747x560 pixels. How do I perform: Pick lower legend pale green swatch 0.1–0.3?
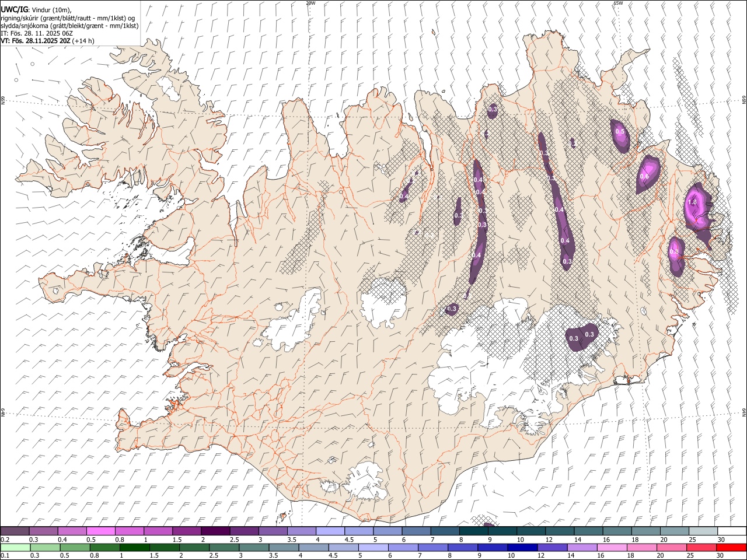click(15, 547)
